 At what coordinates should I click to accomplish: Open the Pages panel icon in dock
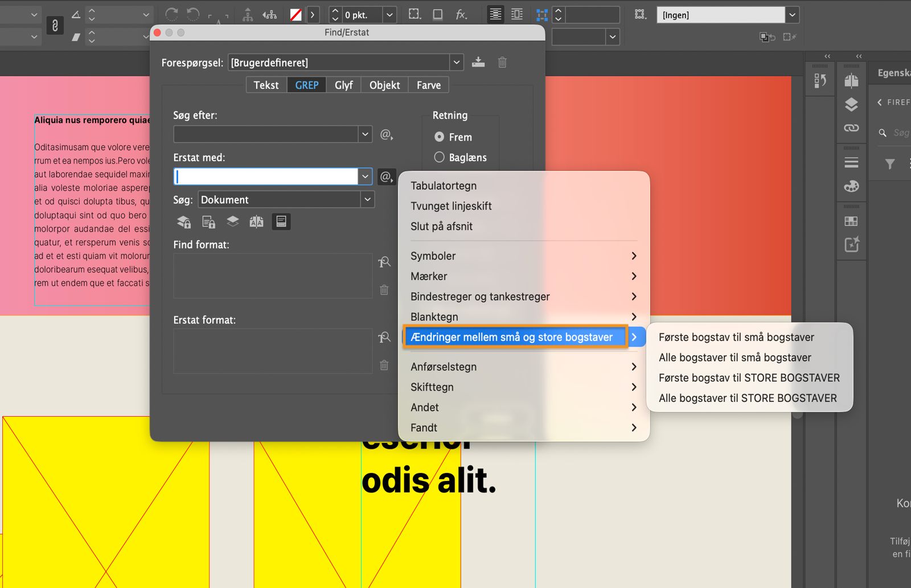pyautogui.click(x=852, y=81)
